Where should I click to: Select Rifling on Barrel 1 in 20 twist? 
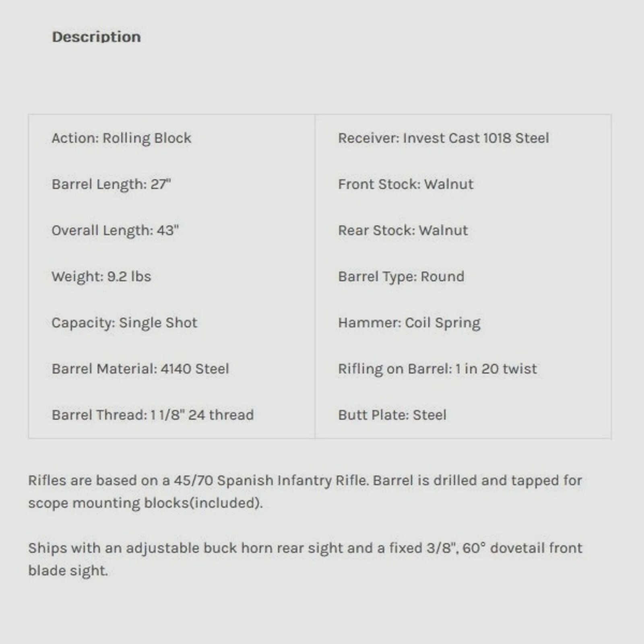tap(437, 369)
